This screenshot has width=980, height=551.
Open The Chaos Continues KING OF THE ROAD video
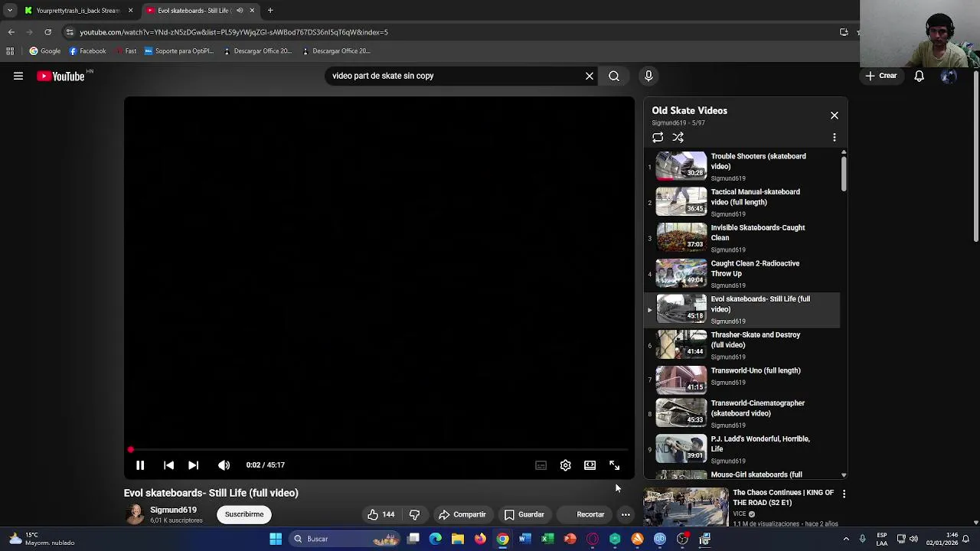pos(782,497)
